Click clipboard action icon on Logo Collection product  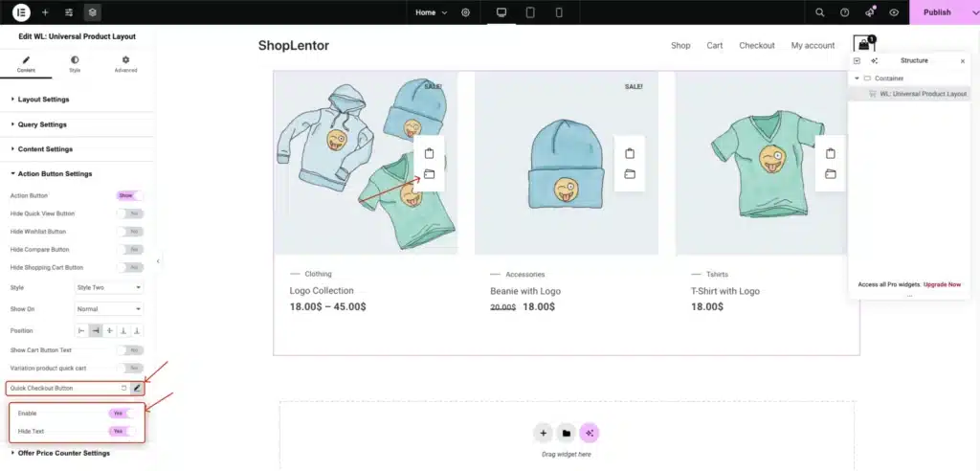[x=429, y=153]
